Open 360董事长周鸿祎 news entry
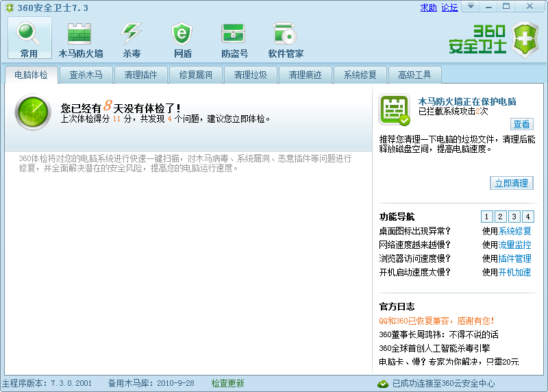This screenshot has height=392, width=548. (x=438, y=334)
